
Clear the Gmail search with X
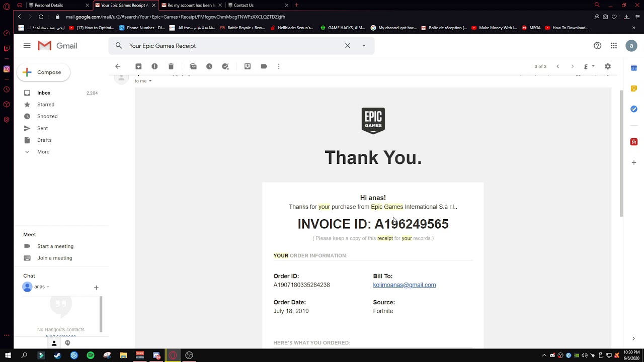point(347,46)
